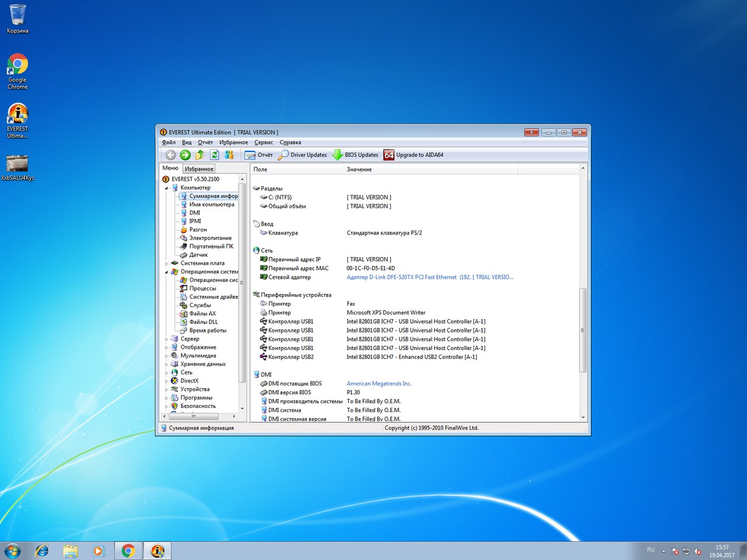Click the right pane's vertical scrollbar thumb

pyautogui.click(x=582, y=330)
